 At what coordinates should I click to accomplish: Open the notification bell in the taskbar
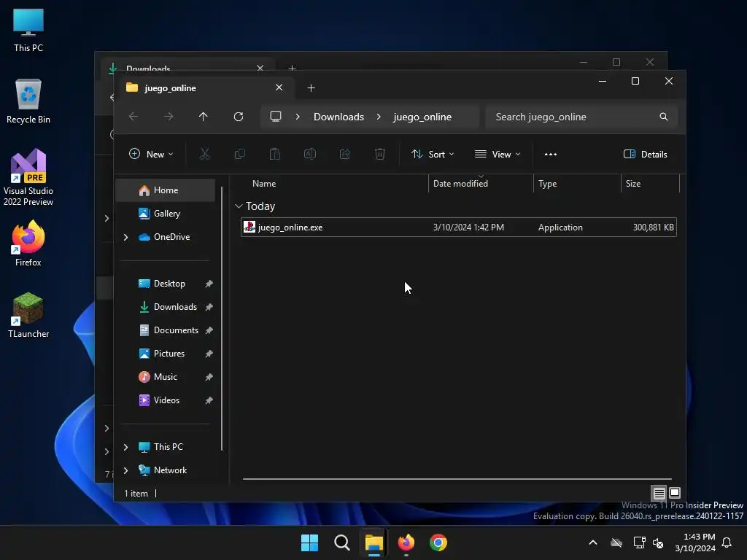pyautogui.click(x=727, y=542)
